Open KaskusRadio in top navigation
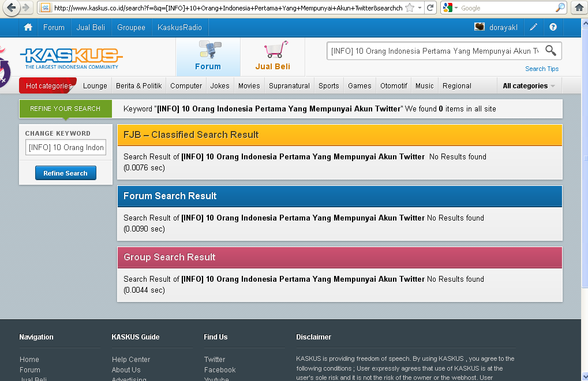This screenshot has height=381, width=588. coord(179,27)
